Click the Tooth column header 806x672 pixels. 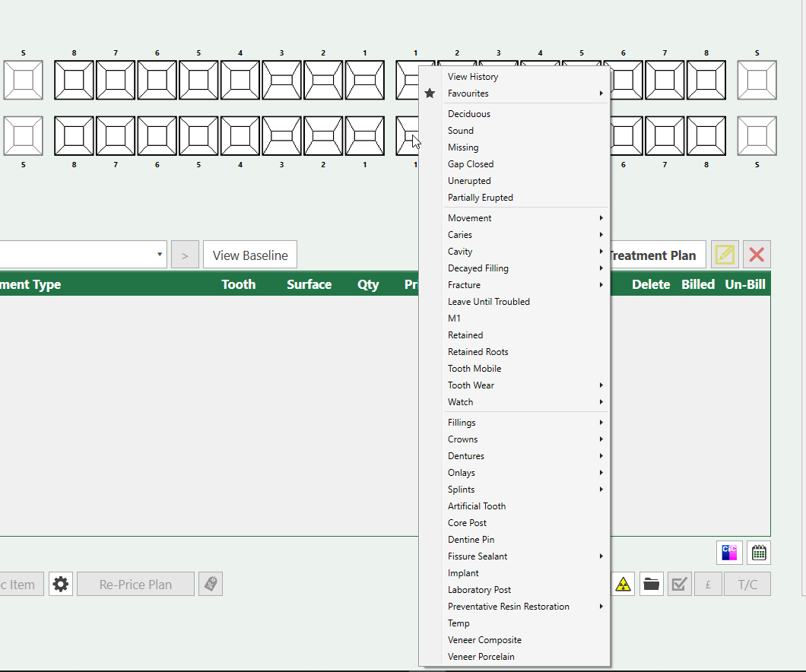point(238,284)
